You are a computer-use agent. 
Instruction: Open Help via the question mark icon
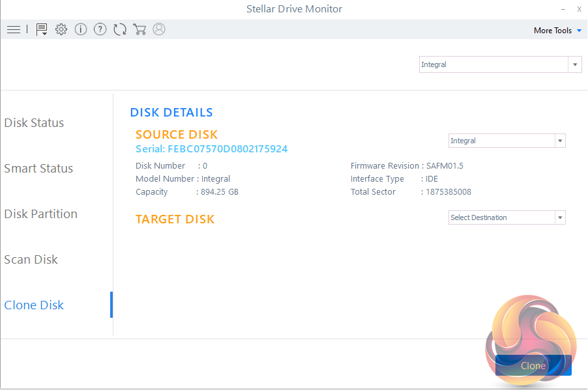tap(100, 29)
